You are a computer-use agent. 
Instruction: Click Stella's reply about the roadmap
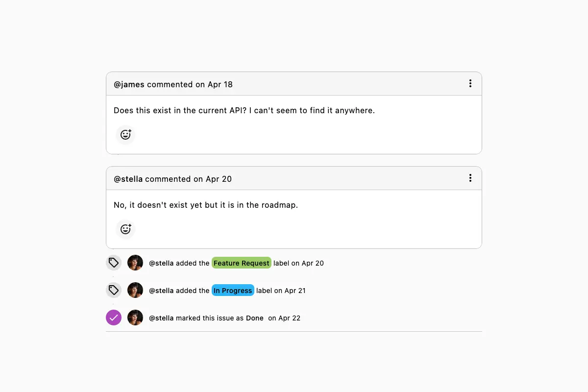[206, 205]
